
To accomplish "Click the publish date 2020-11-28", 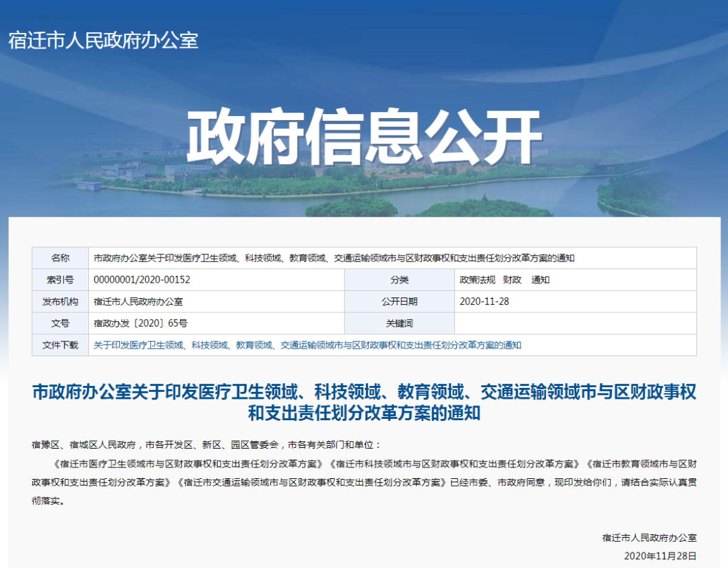I will coord(484,302).
